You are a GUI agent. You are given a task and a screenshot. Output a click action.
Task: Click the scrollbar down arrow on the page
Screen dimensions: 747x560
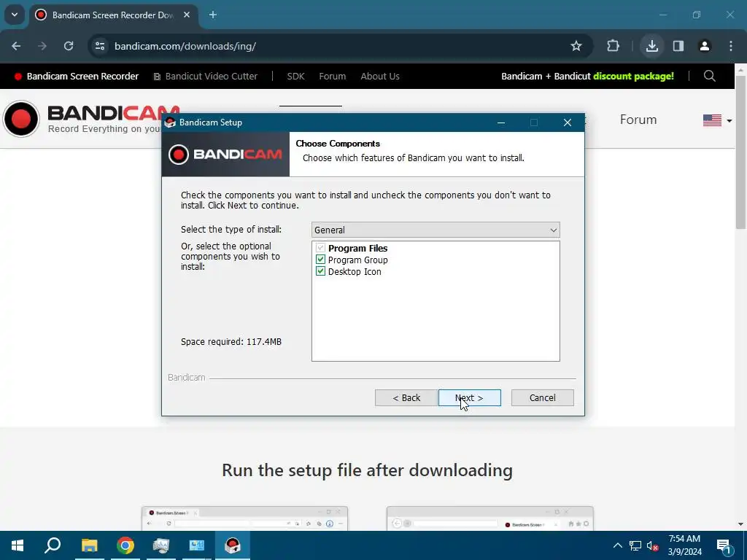click(740, 524)
